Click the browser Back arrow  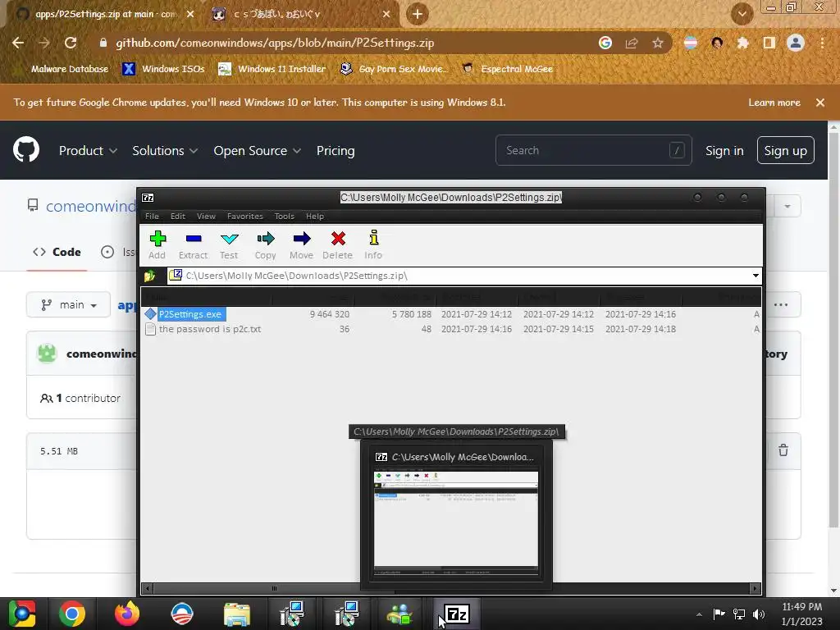click(x=18, y=43)
